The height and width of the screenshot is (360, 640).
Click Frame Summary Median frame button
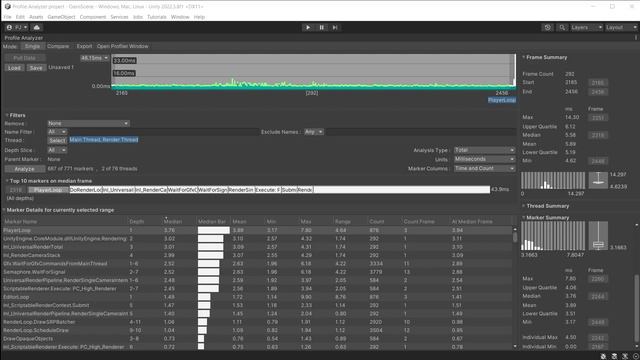tap(598, 135)
